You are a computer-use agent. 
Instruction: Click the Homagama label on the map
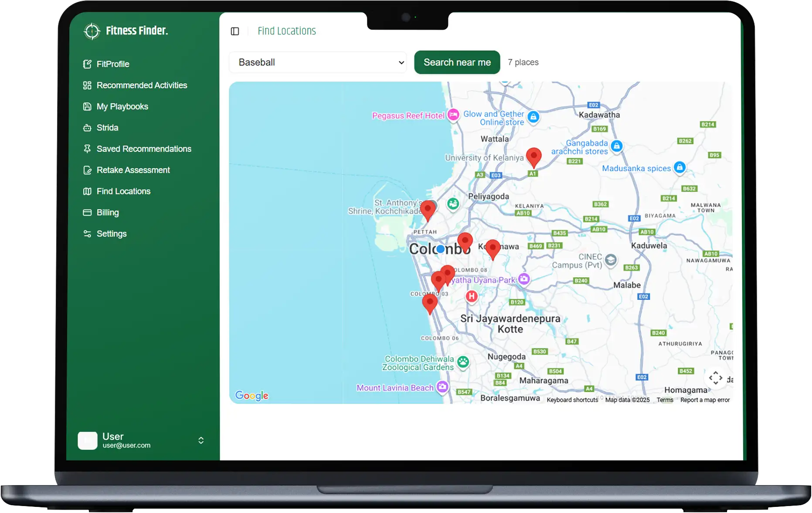(686, 390)
